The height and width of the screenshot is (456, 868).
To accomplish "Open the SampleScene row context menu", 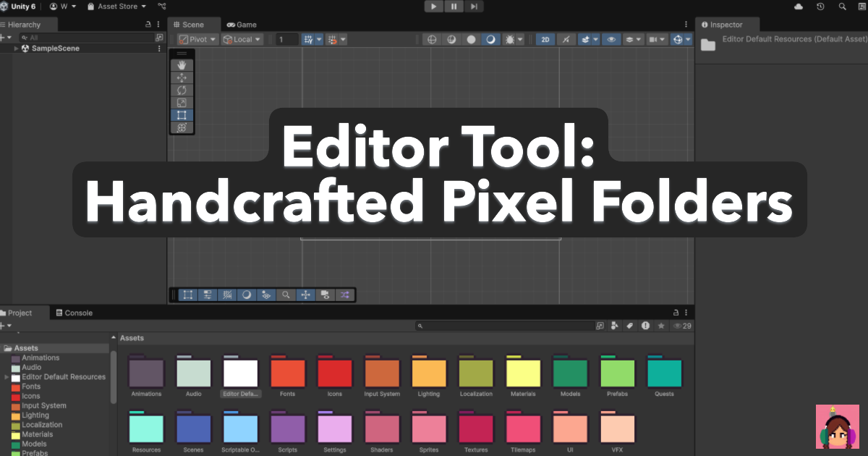I will coord(159,48).
